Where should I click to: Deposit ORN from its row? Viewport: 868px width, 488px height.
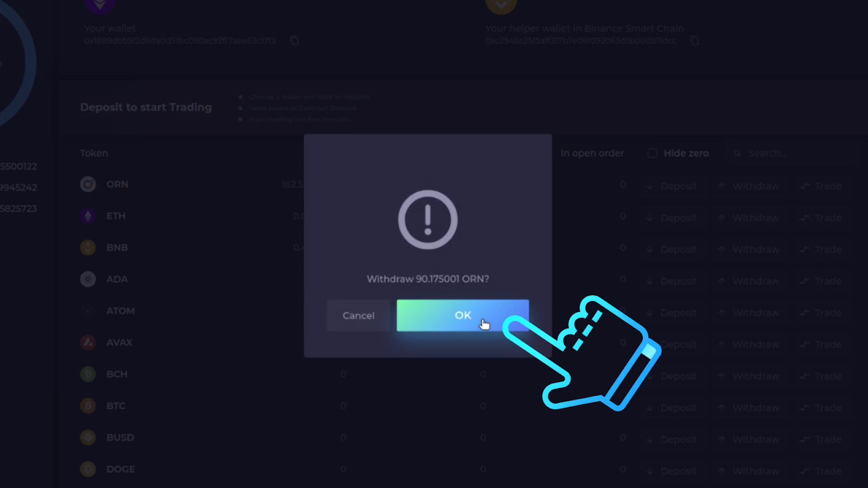[672, 186]
